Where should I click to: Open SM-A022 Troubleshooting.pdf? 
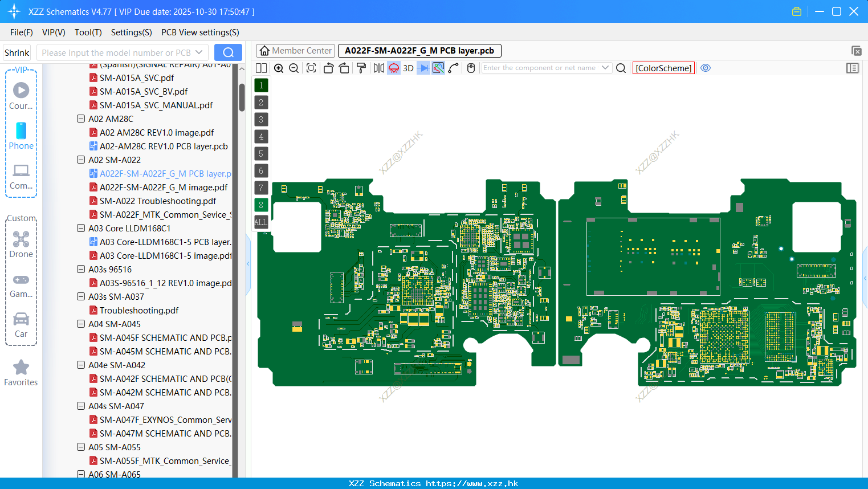(x=157, y=201)
